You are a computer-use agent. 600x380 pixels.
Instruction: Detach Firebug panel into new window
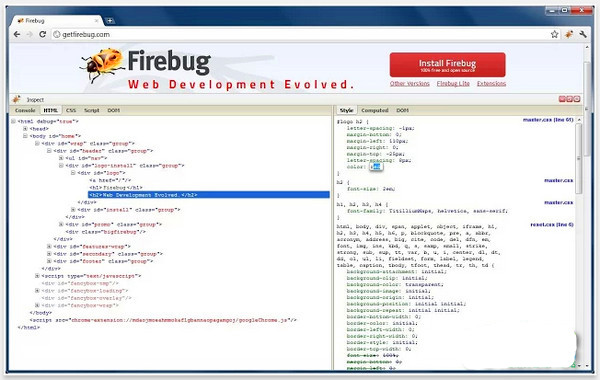569,99
